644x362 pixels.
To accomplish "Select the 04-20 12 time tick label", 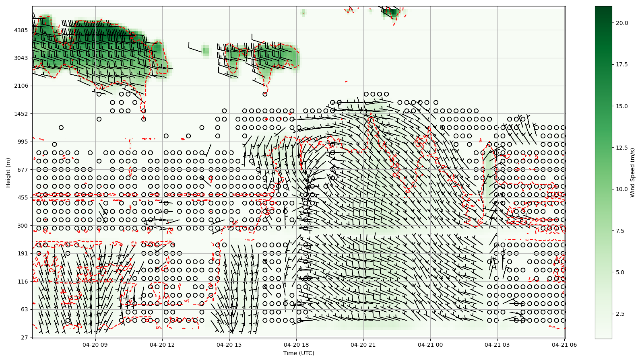I will tap(163, 345).
